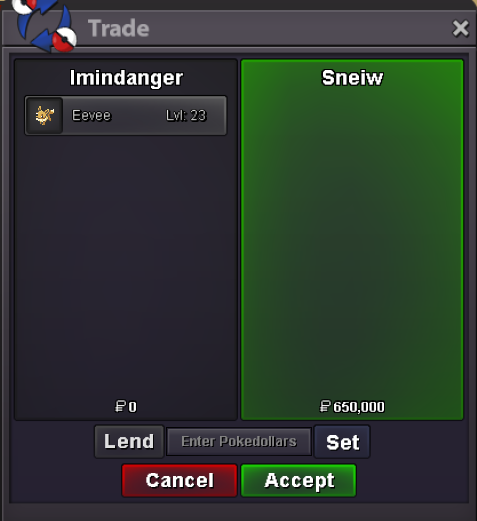Click Sneiw's 650,000 money offer
Image resolution: width=477 pixels, height=521 pixels.
352,407
